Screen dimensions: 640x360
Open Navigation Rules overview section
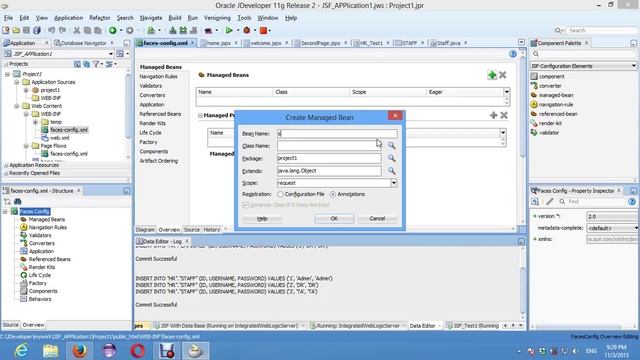point(158,76)
